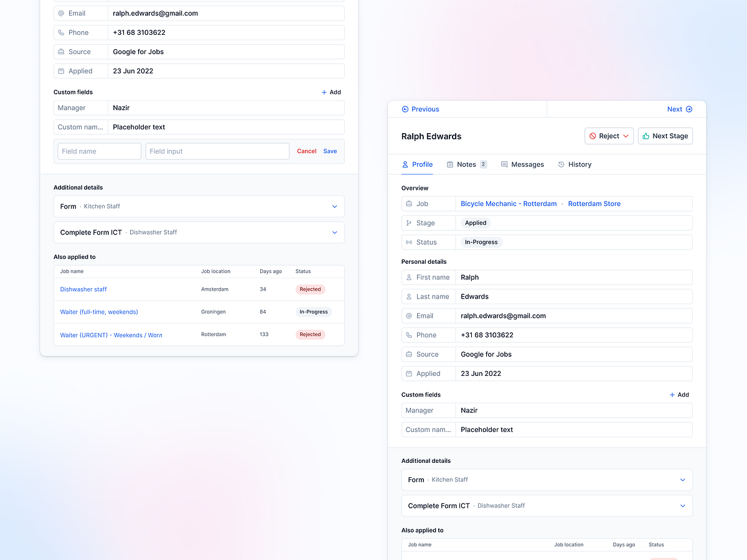Open the Reject dropdown arrow

point(626,136)
